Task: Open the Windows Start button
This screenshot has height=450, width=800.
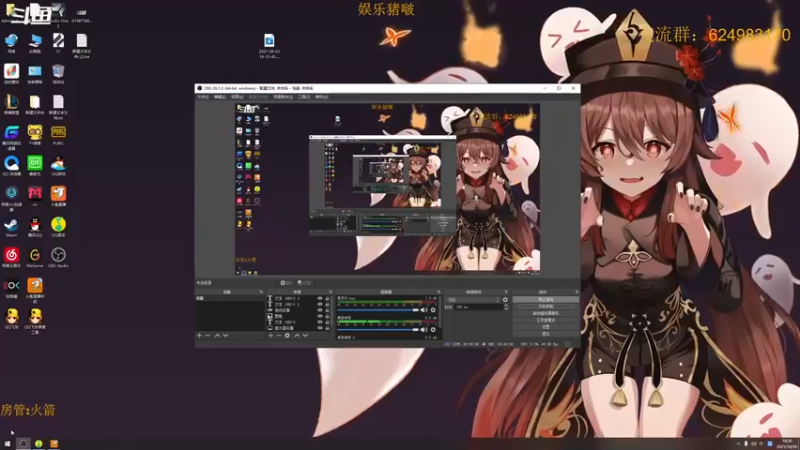Action: point(7,444)
